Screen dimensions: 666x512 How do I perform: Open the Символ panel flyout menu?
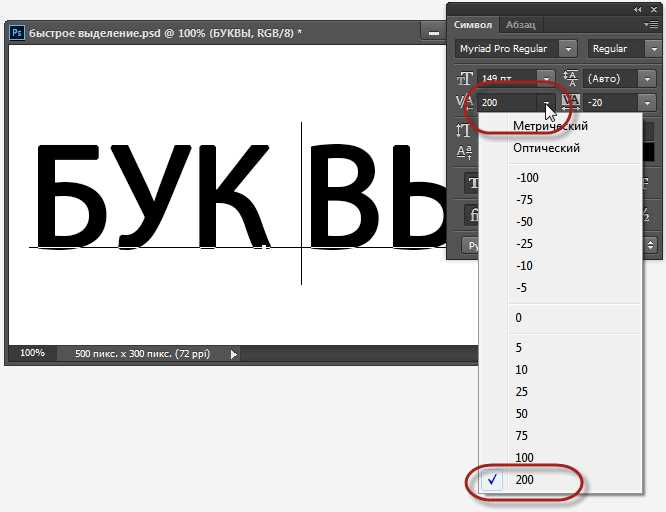tap(651, 25)
